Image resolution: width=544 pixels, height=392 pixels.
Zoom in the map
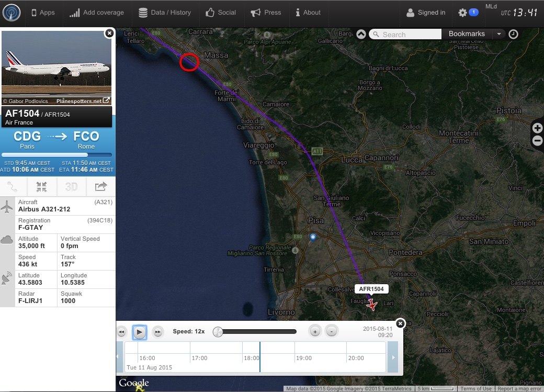click(x=537, y=128)
